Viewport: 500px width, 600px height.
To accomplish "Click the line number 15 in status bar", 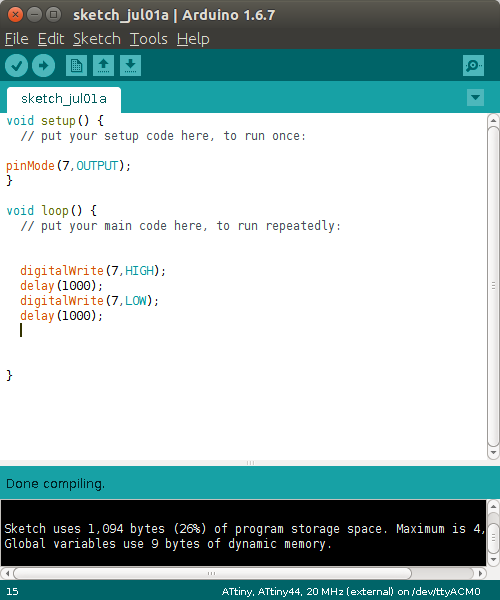I will click(x=12, y=592).
